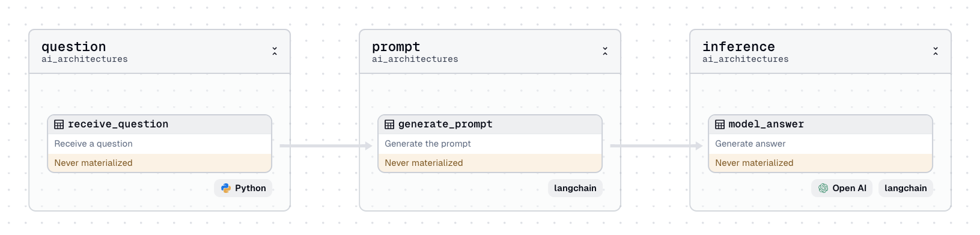Collapse the inference group with its chevron
The height and width of the screenshot is (235, 980).
coord(936,51)
